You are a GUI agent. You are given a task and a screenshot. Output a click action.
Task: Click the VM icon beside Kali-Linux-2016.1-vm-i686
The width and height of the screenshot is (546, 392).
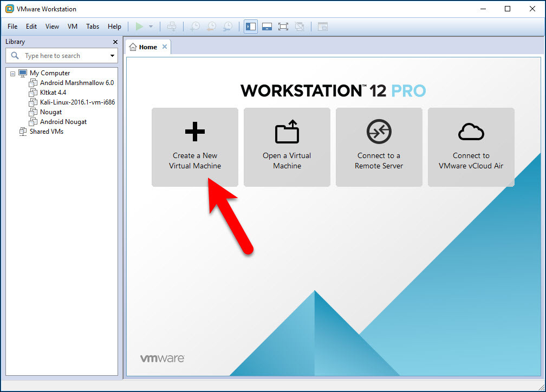pos(33,102)
